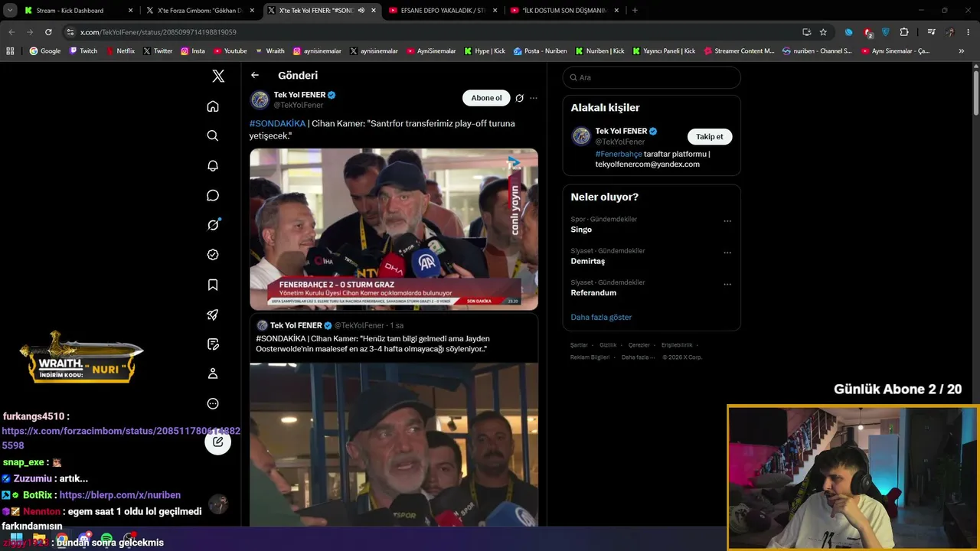980x551 pixels.
Task: Open the Netflix bookmark
Action: [x=120, y=51]
